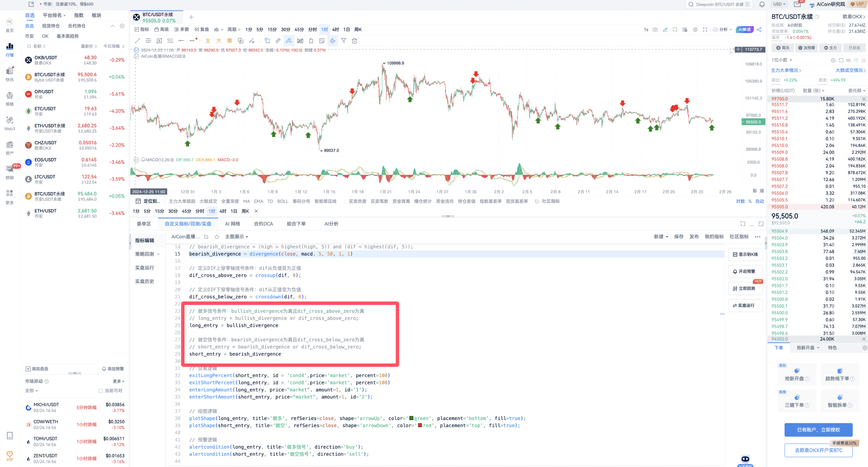
Task: Open the USD currency dropdown
Action: pyautogui.click(x=779, y=4)
